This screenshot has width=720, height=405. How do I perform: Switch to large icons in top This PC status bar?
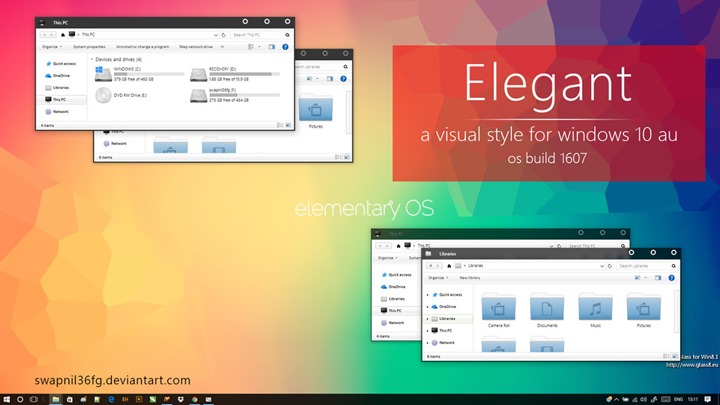point(288,125)
